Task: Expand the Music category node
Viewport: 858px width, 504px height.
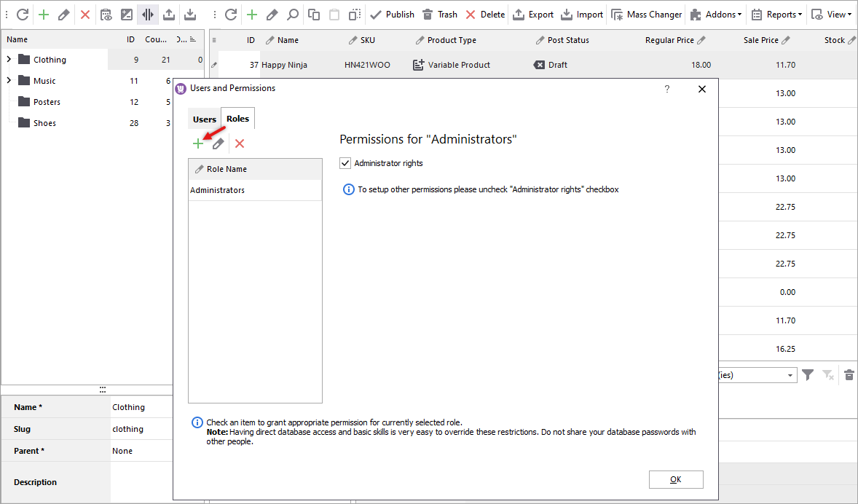Action: coord(9,81)
